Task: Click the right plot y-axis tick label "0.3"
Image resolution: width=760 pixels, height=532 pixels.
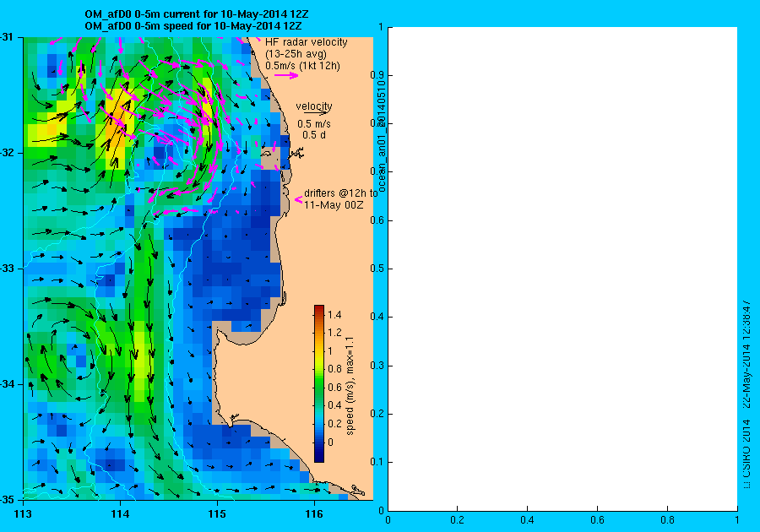Action: [377, 366]
